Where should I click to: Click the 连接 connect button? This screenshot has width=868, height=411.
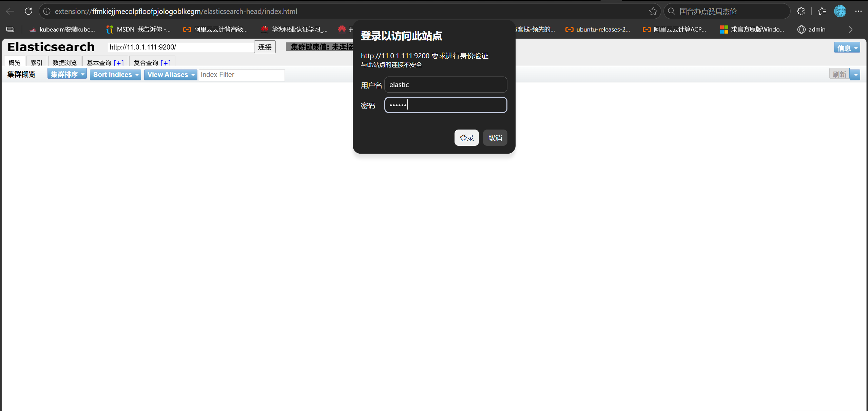pyautogui.click(x=265, y=47)
